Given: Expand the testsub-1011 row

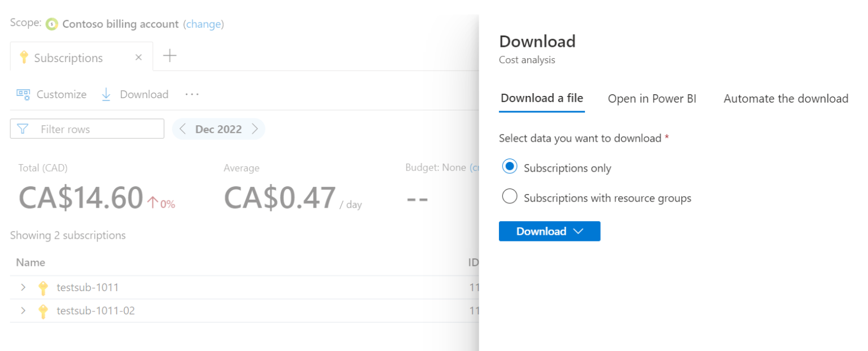Looking at the screenshot, I should (23, 287).
